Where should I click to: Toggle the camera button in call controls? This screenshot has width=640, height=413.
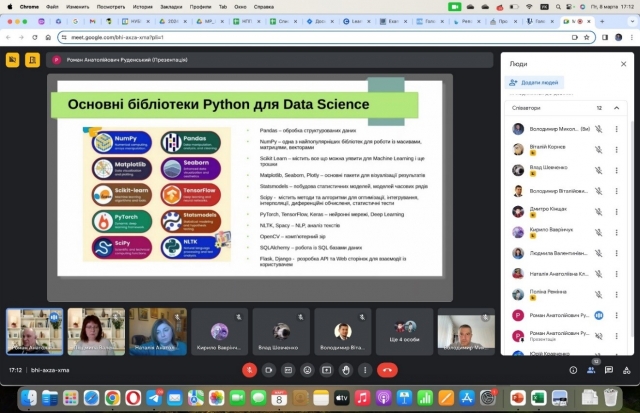tap(270, 369)
